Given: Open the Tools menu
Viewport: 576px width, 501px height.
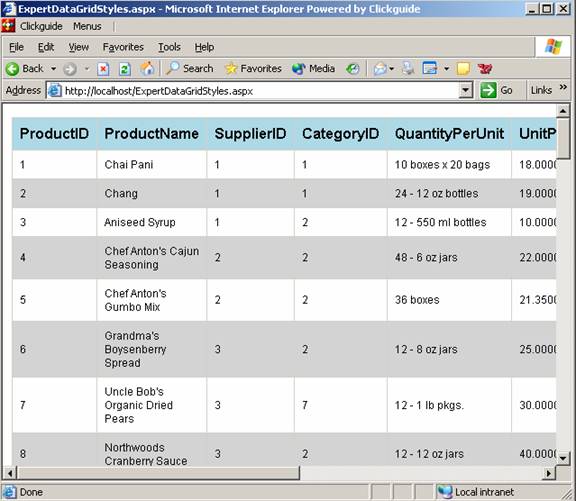Looking at the screenshot, I should pos(169,47).
